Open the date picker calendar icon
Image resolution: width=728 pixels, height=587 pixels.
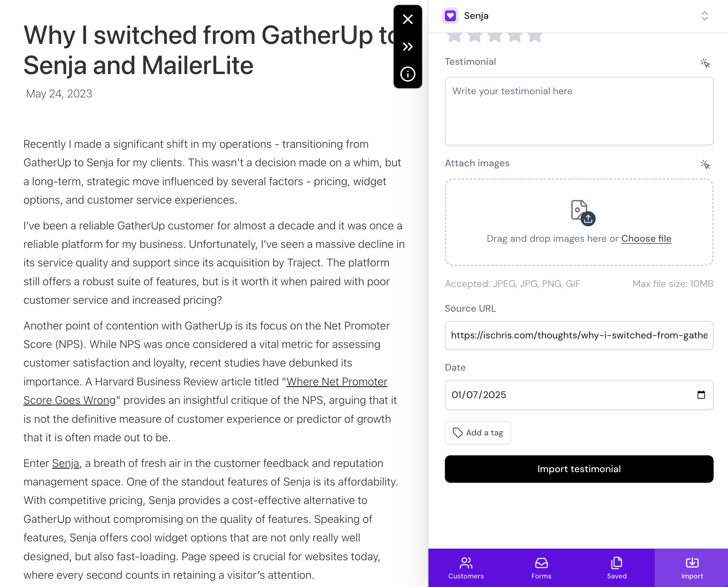pos(701,395)
